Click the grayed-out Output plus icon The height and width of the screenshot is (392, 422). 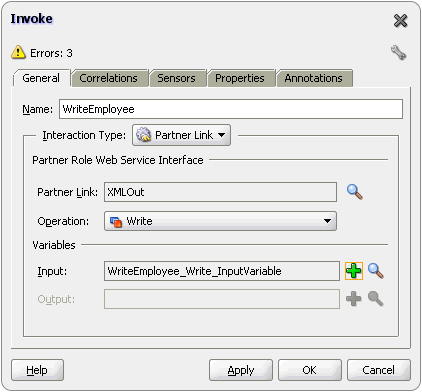(354, 299)
